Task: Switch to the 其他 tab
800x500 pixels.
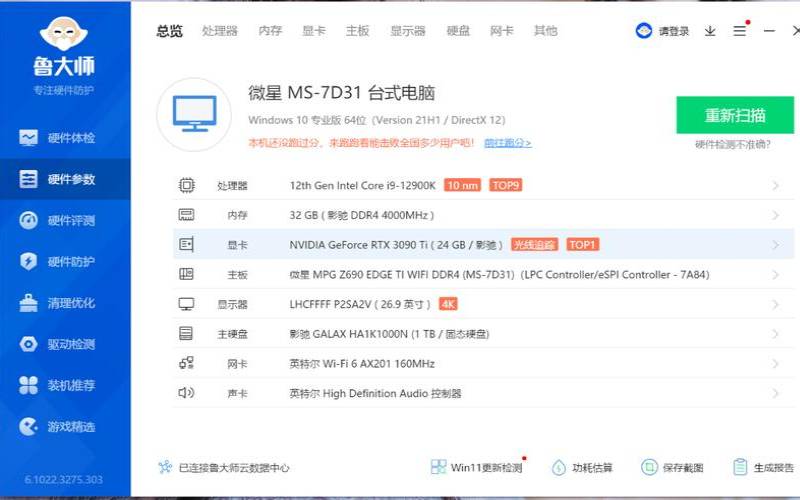Action: (x=545, y=31)
